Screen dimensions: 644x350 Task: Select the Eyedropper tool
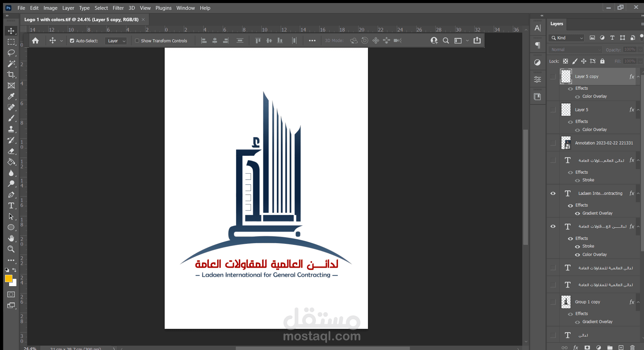click(11, 96)
